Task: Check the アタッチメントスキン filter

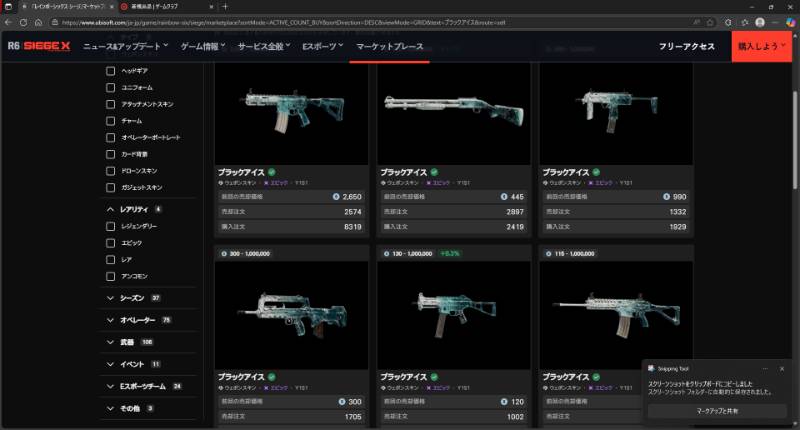Action: click(x=110, y=104)
